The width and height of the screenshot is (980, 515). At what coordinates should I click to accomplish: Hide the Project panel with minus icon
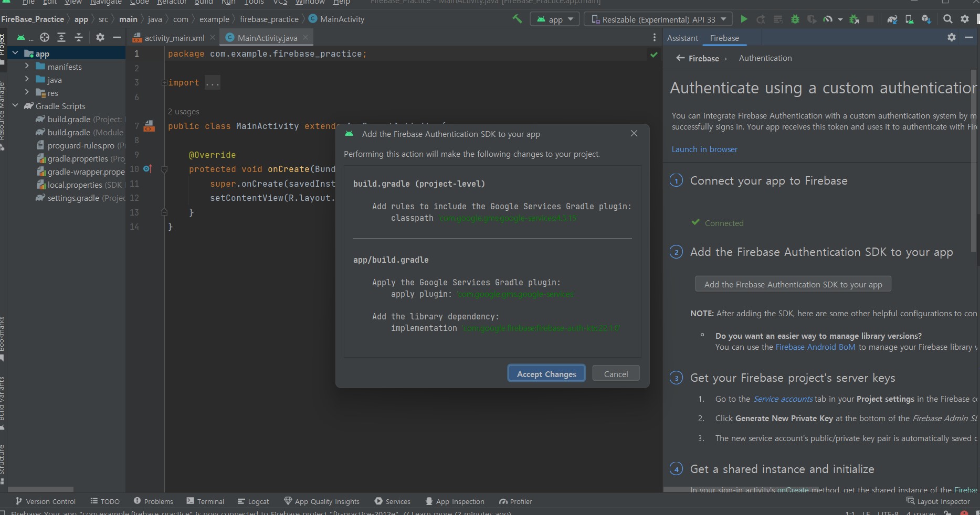(x=117, y=37)
